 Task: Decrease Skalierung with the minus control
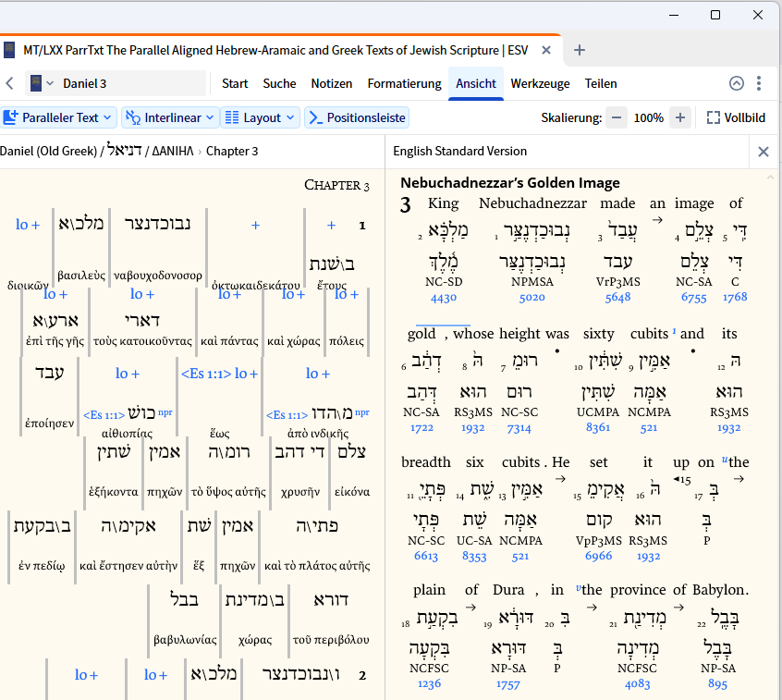pyautogui.click(x=615, y=117)
